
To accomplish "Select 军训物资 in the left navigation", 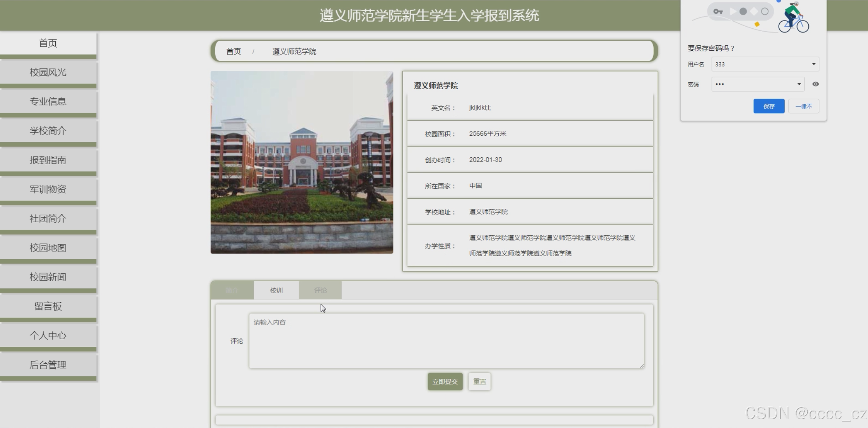I will 48,189.
